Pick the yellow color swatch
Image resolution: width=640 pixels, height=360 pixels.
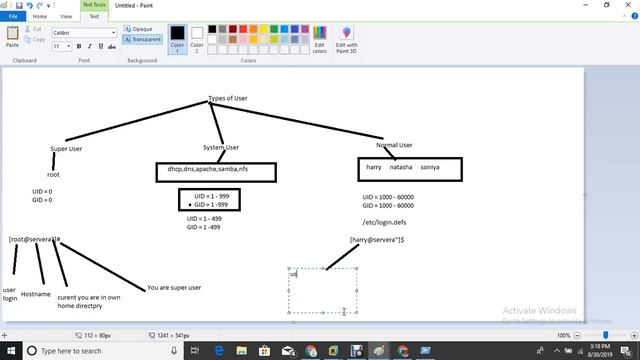[x=264, y=29]
